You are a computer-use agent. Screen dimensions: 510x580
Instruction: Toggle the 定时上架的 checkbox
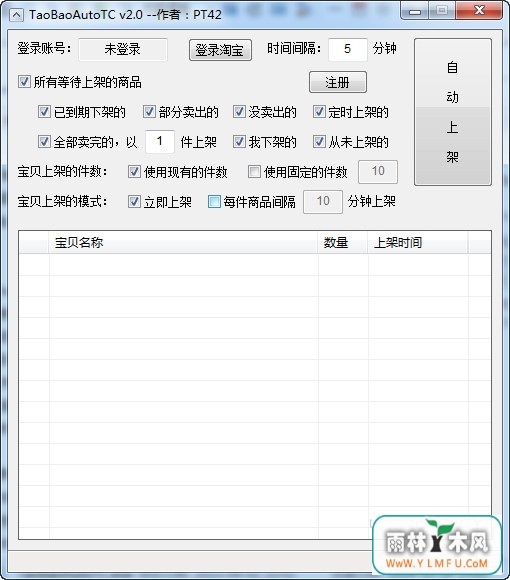(319, 112)
